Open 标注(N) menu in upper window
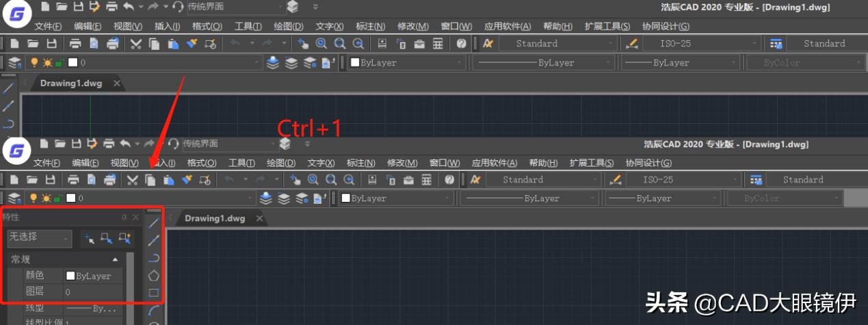868x325 pixels. [371, 27]
